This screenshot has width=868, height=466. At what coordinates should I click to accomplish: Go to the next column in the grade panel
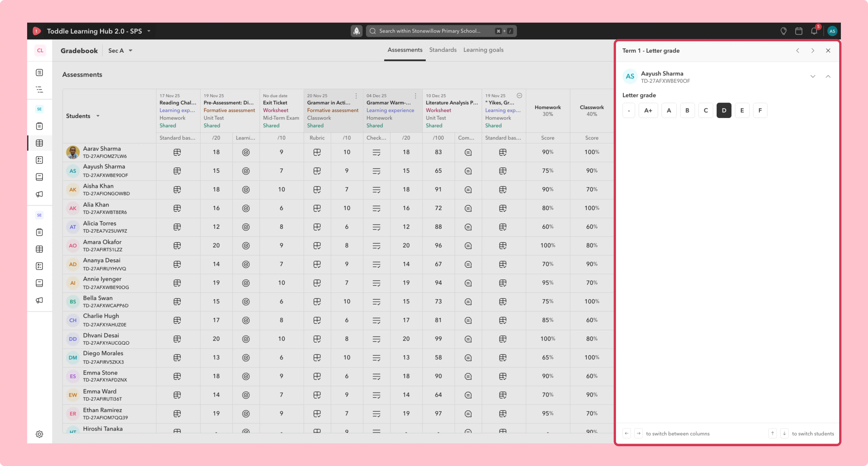(813, 51)
